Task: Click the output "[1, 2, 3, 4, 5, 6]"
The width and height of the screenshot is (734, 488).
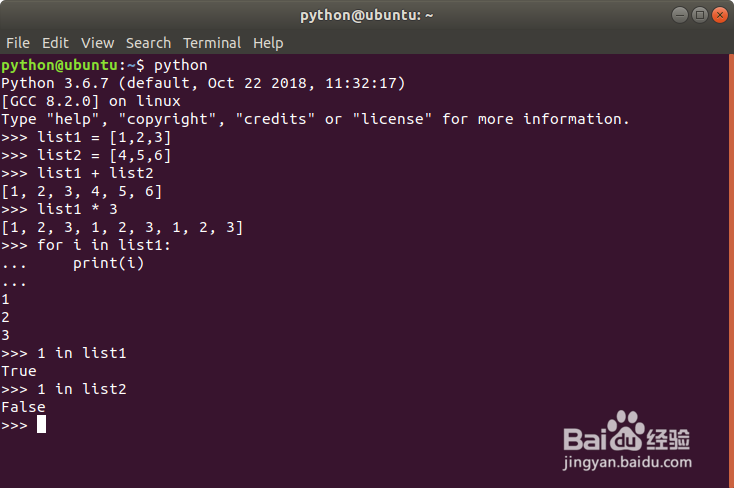Action: point(82,191)
